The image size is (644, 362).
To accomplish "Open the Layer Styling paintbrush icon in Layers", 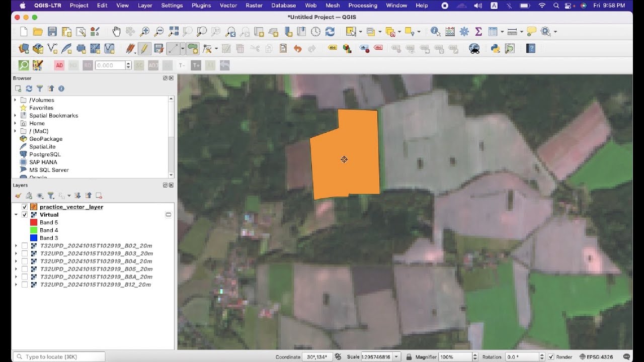I will click(18, 196).
